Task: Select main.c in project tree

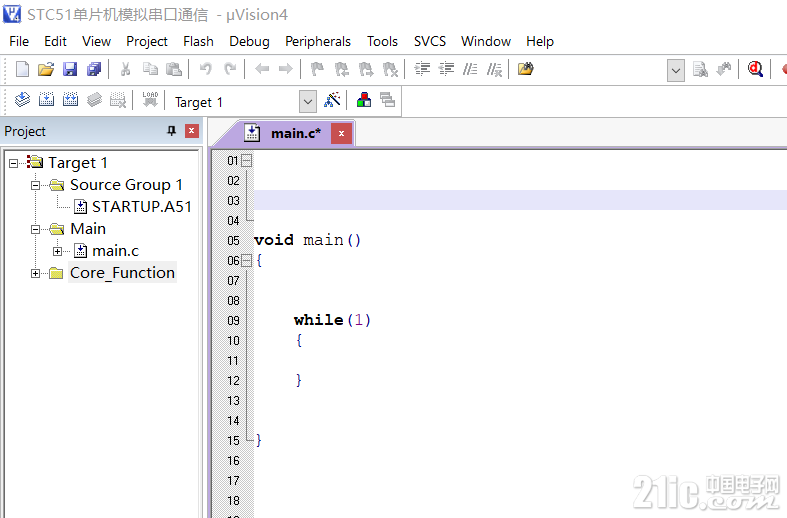Action: coord(115,251)
